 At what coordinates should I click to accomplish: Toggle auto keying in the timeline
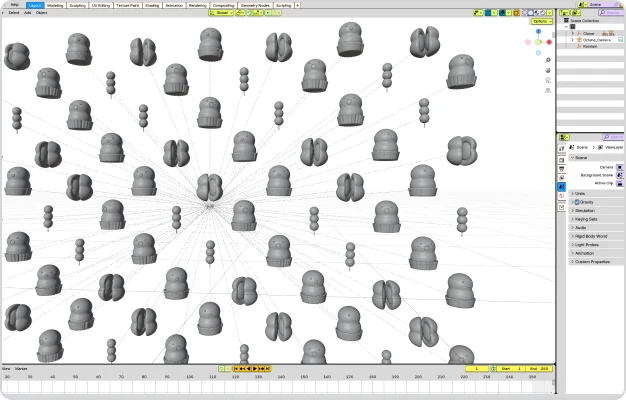coord(222,369)
